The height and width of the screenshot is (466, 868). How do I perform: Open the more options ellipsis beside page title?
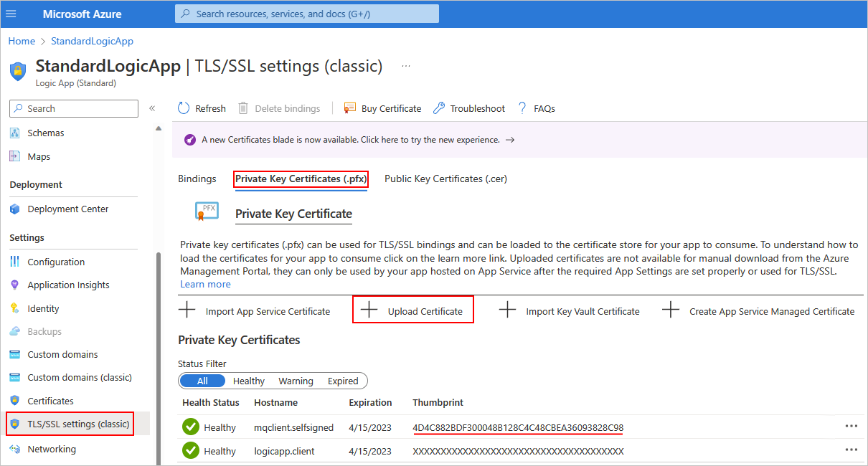[406, 66]
